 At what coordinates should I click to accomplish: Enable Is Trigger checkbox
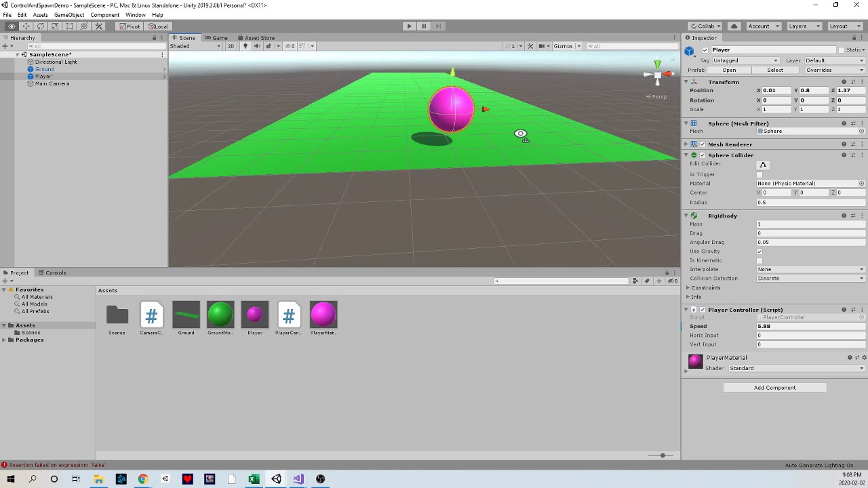[x=759, y=175]
